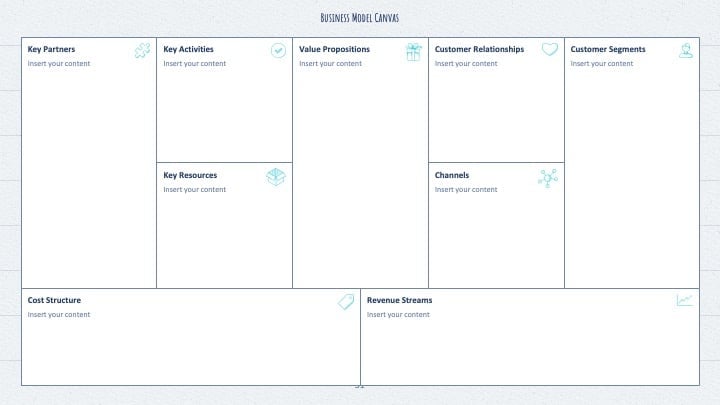Select the Revenue Streams heading
The width and height of the screenshot is (720, 405).
tap(399, 300)
